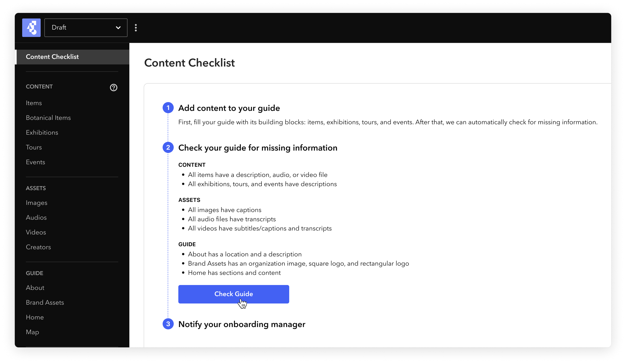Go to the Audios asset page
The width and height of the screenshot is (626, 364).
(x=36, y=218)
